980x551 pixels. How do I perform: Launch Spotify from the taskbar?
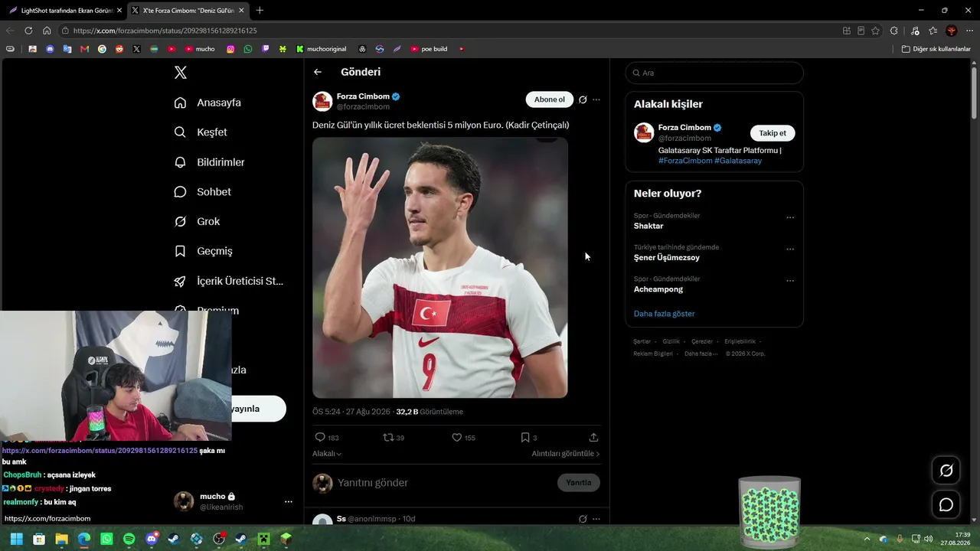click(x=129, y=540)
